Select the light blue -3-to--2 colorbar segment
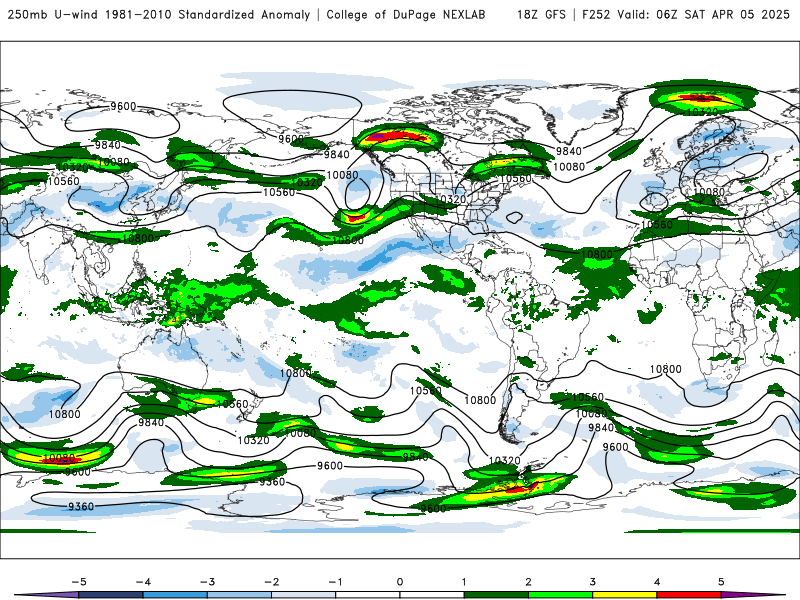The width and height of the screenshot is (800, 600). [239, 595]
